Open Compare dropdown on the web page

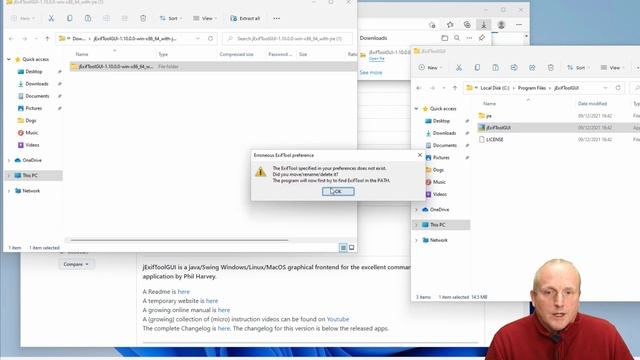[x=76, y=264]
